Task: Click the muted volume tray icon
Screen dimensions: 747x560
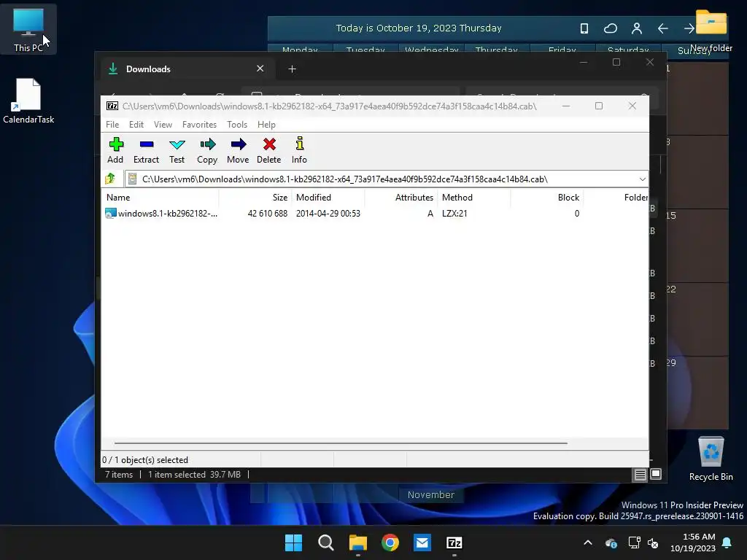Action: coord(653,542)
